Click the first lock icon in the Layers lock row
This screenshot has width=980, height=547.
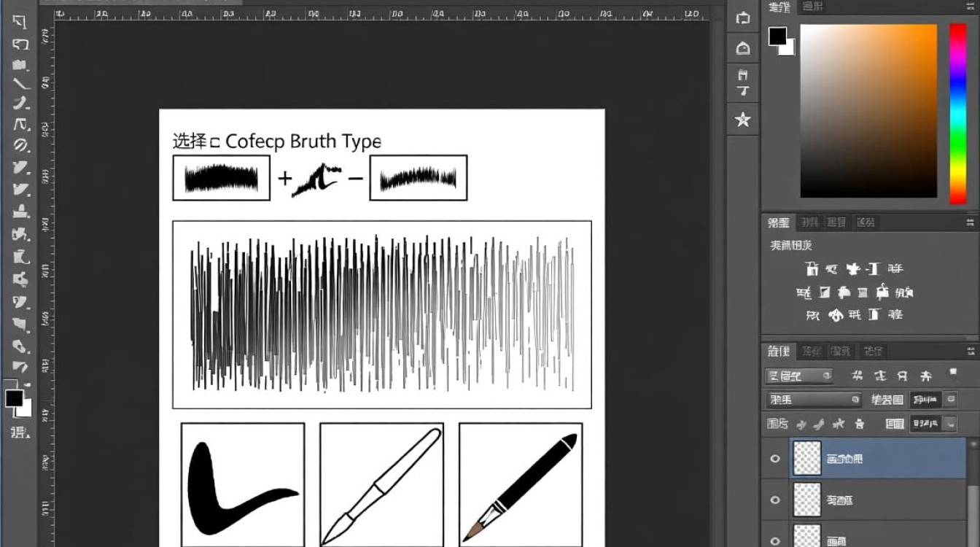coord(801,423)
